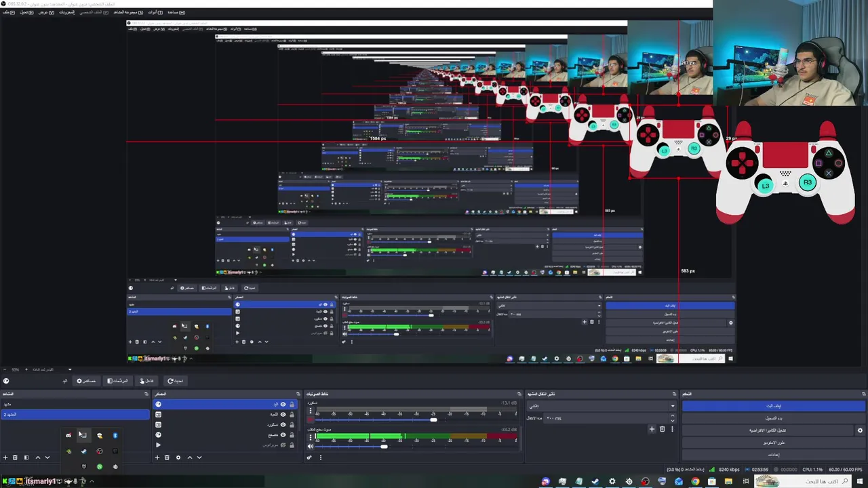Open virtual camera settings gear icon

860,430
